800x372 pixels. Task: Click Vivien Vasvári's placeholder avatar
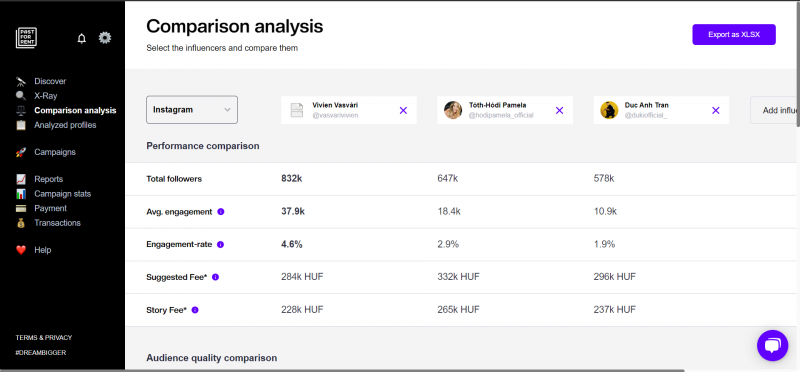[297, 110]
